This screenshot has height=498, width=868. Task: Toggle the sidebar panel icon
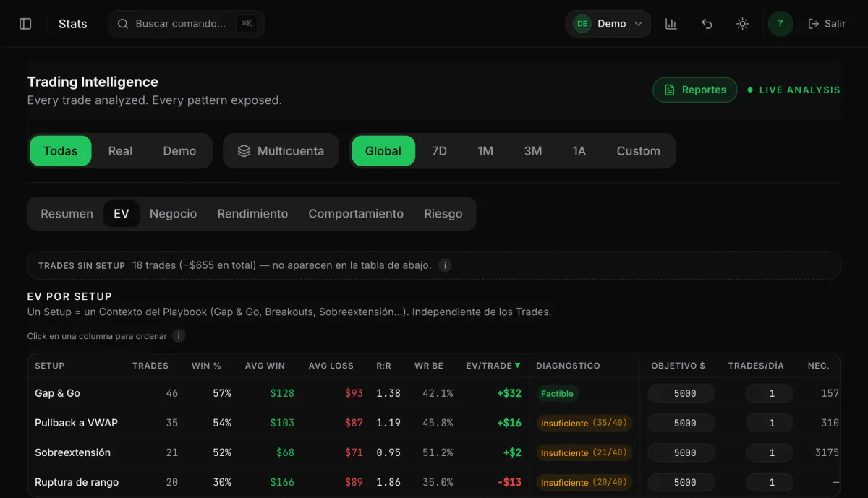[x=25, y=24]
